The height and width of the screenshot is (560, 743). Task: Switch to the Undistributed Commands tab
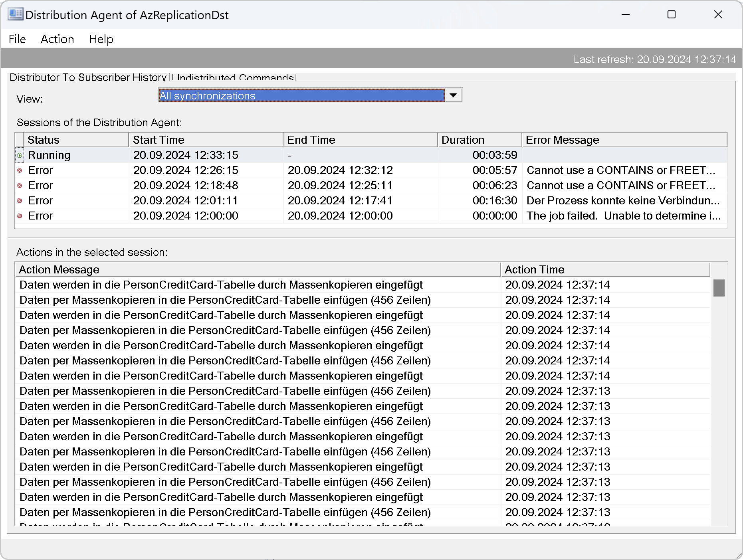(234, 77)
